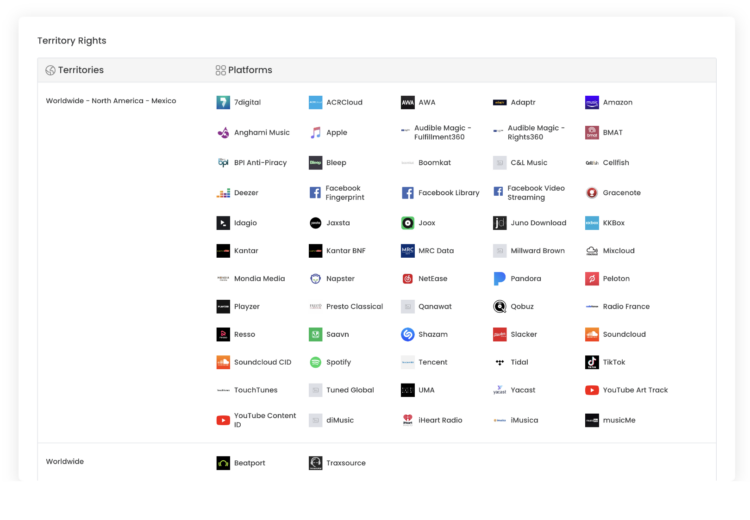Select the Mixcloud cloud icon
750x520 pixels.
[x=592, y=251]
